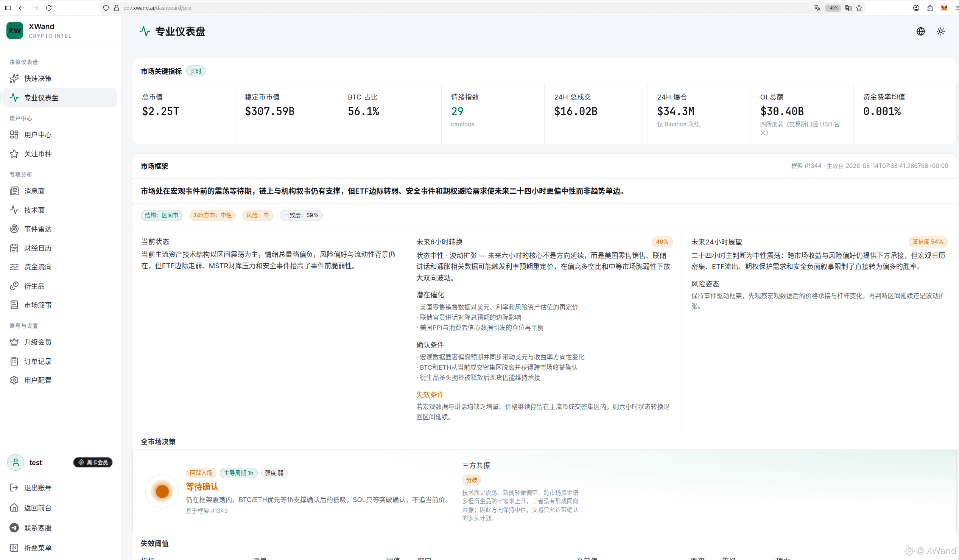This screenshot has height=560, width=959.
Task: Click the test user avatar
Action: (16, 463)
